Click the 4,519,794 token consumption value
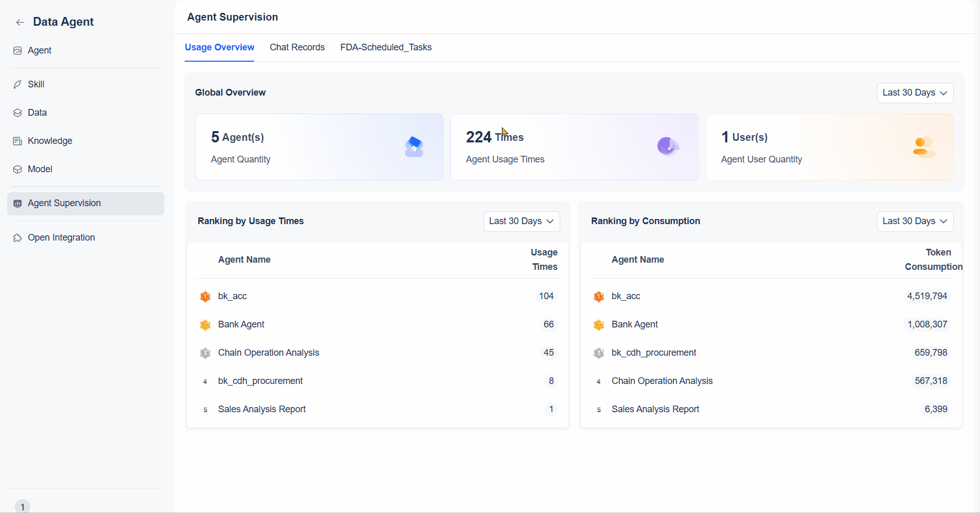The height and width of the screenshot is (513, 980). click(x=927, y=296)
